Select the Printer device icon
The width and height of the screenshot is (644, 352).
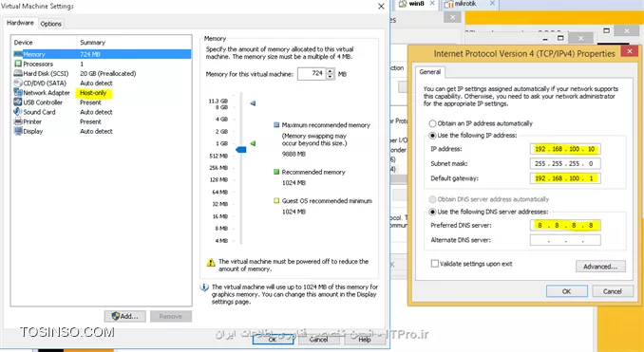[18, 121]
